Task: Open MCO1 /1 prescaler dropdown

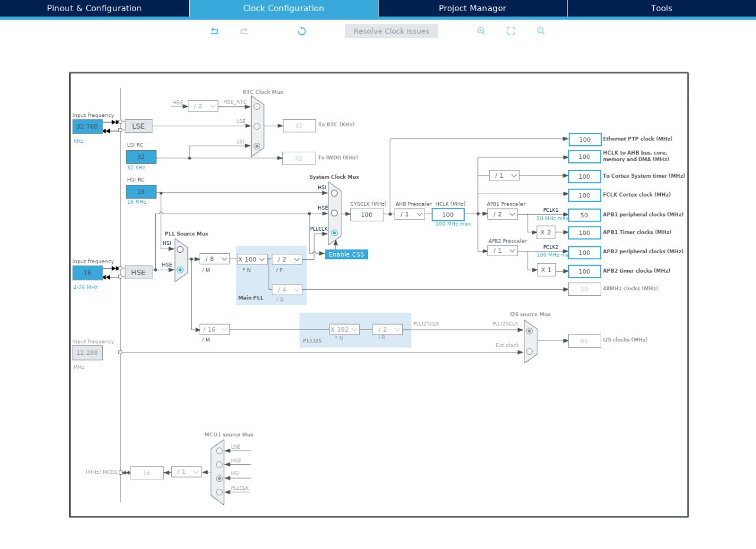Action: pyautogui.click(x=187, y=472)
